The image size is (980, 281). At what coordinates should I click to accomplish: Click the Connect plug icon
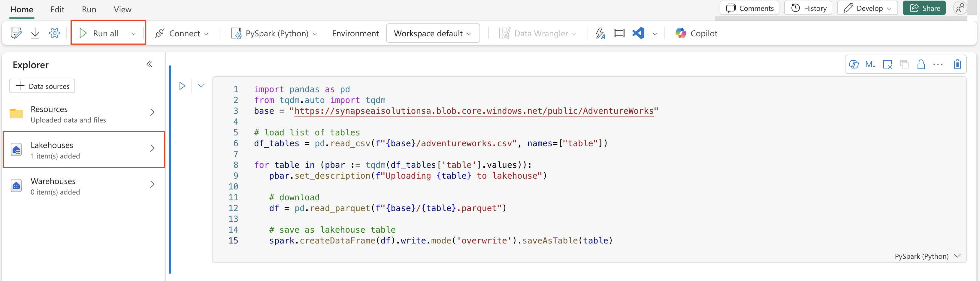click(160, 33)
